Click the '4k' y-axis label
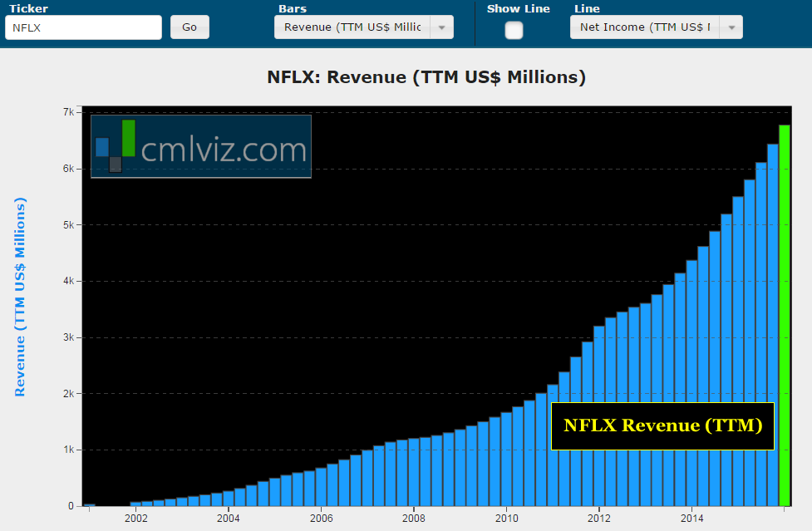This screenshot has height=531, width=812. point(68,281)
